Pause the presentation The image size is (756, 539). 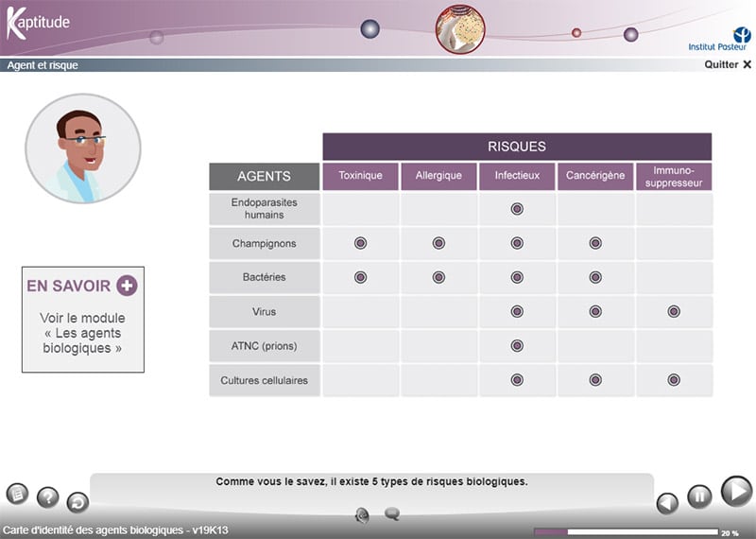tap(698, 496)
